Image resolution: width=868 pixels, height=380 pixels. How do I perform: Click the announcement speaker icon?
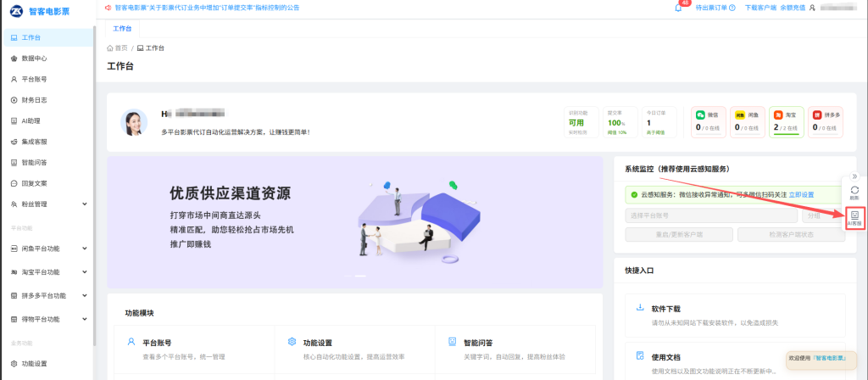point(108,8)
